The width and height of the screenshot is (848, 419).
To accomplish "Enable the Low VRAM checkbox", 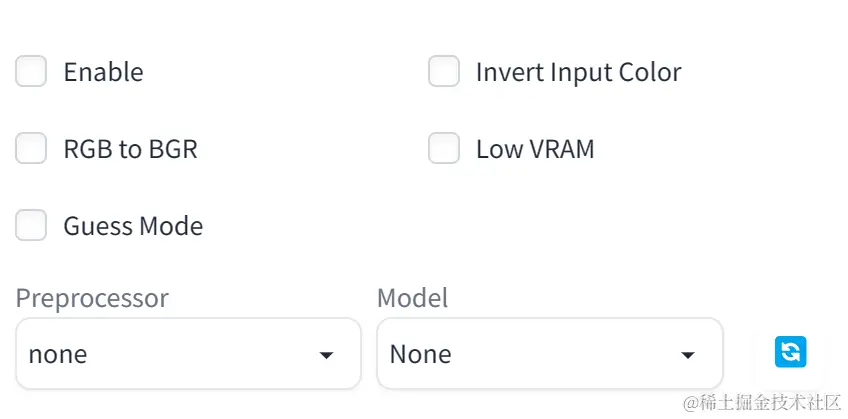I will coord(444,149).
